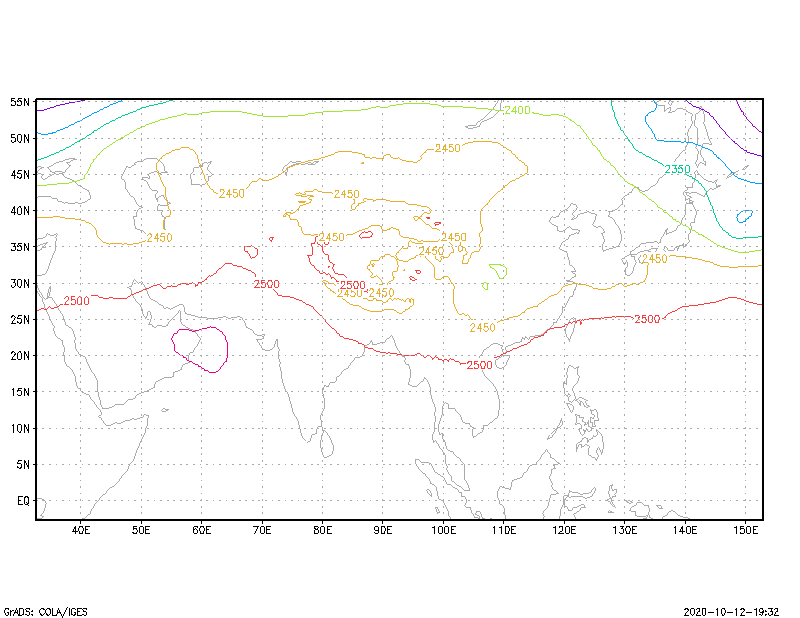The height and width of the screenshot is (618, 800).
Task: Click the teal 2350 contour label
Action: (677, 169)
